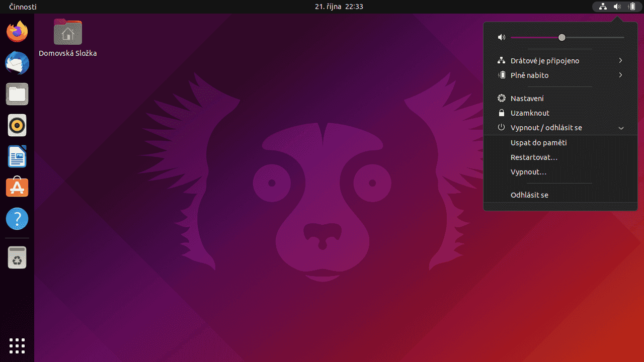Viewport: 644px width, 362px height.
Task: Open LibreOffice Writer
Action: tap(17, 156)
